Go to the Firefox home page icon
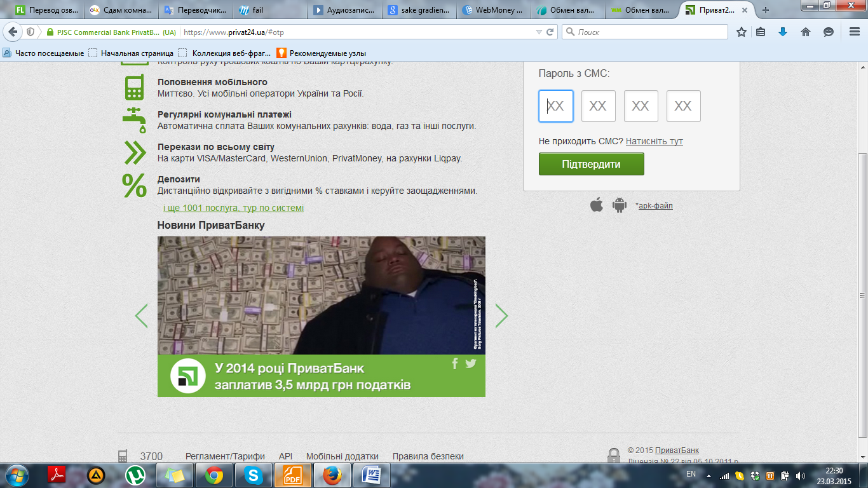Image resolution: width=868 pixels, height=488 pixels. coord(806,32)
